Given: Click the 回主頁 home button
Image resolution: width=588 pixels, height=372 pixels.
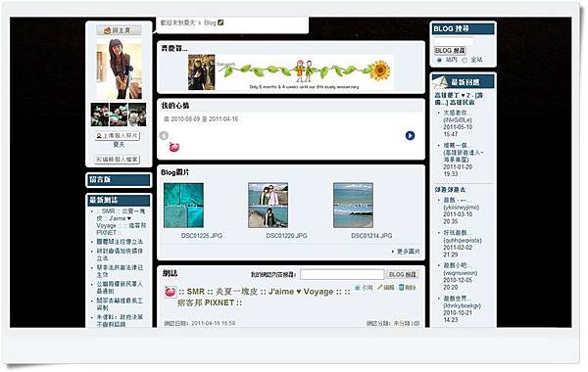Looking at the screenshot, I should [x=119, y=30].
